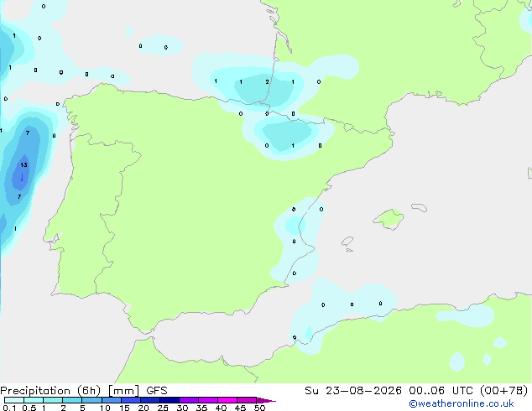Click the purple arrow above 50 on legend

point(266,400)
